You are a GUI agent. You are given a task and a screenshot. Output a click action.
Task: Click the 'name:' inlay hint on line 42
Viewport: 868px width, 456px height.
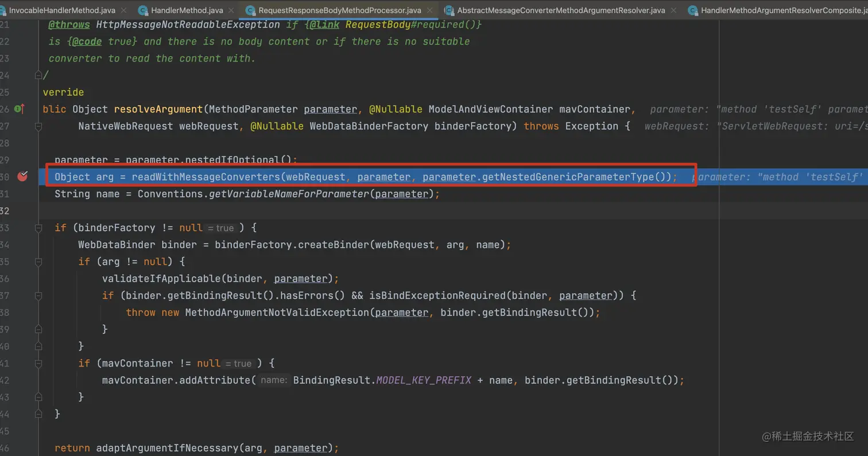coord(273,380)
